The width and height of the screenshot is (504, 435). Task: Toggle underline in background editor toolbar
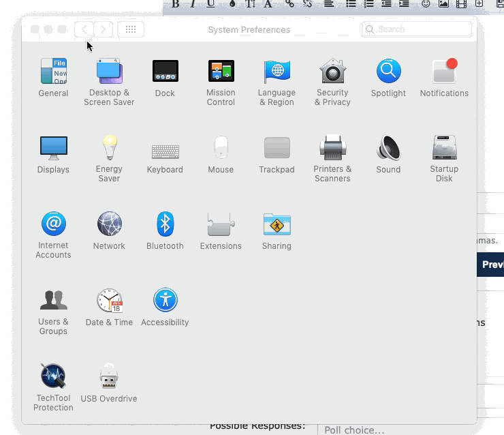click(x=210, y=4)
